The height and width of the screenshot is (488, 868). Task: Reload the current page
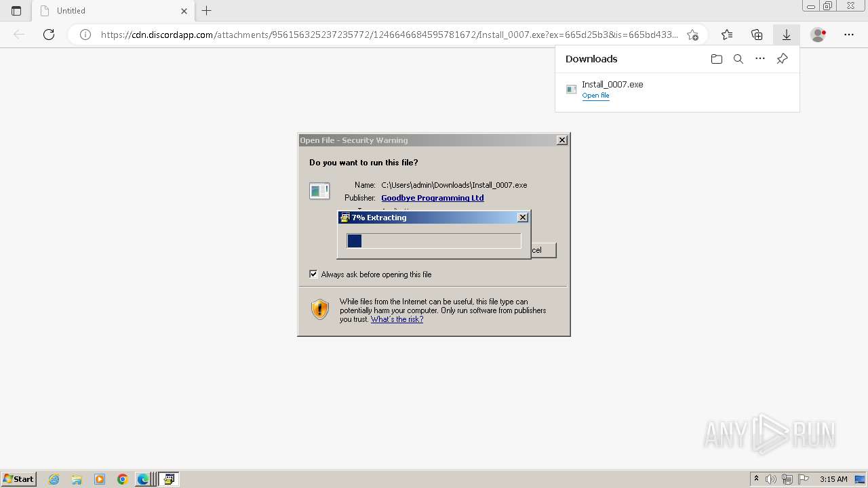[x=49, y=35]
